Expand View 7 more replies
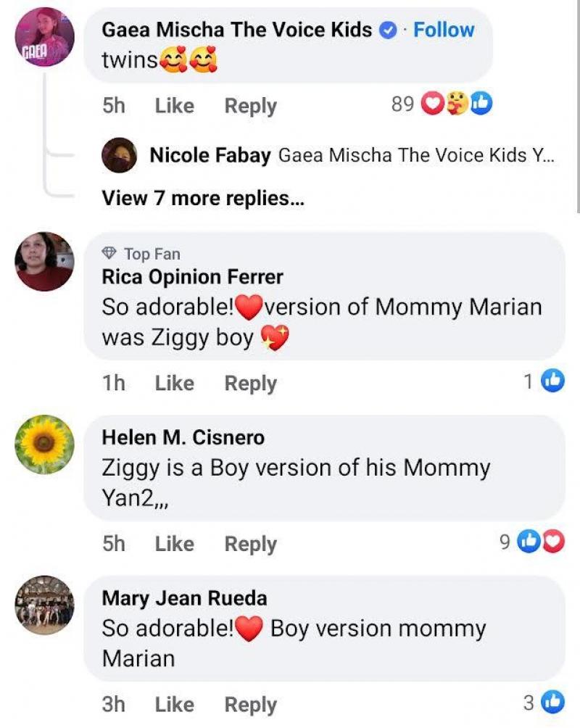The image size is (580, 728). click(x=202, y=198)
